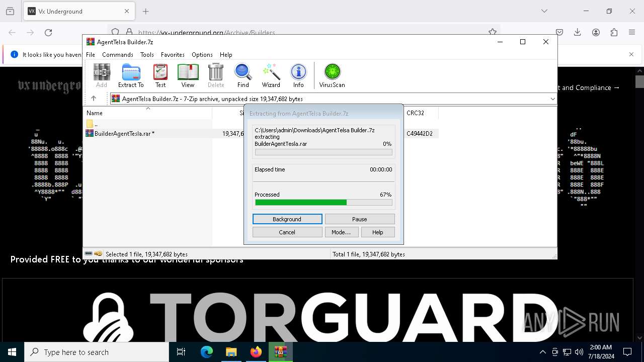This screenshot has width=644, height=362.
Task: Run the Test archive tool
Action: coord(160,75)
